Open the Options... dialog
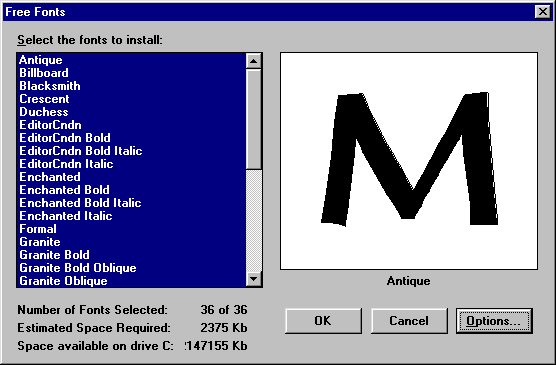 point(494,321)
